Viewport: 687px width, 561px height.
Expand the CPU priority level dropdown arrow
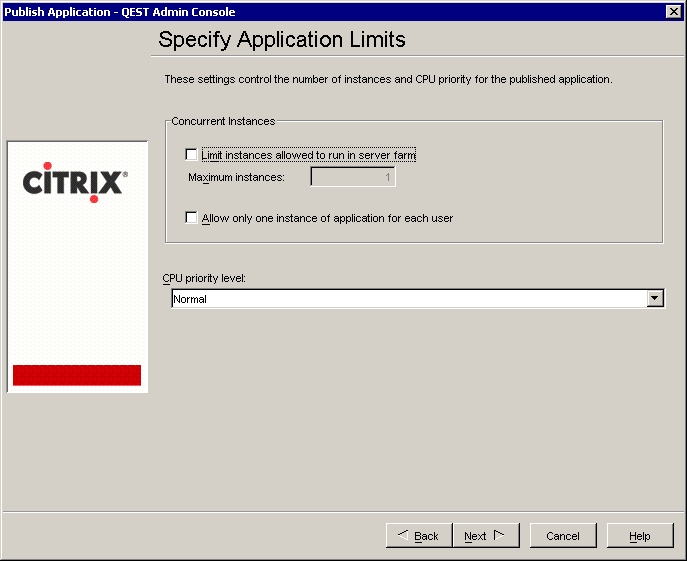(x=655, y=298)
